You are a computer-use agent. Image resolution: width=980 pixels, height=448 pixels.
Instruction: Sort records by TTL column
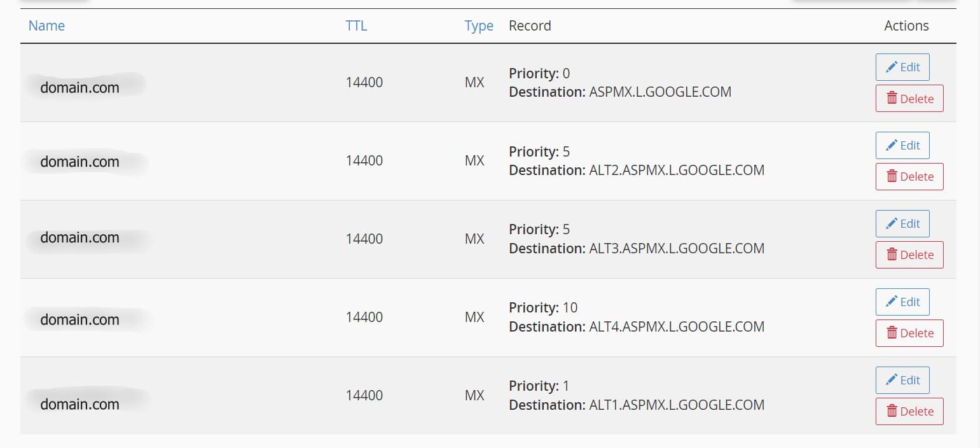[356, 26]
